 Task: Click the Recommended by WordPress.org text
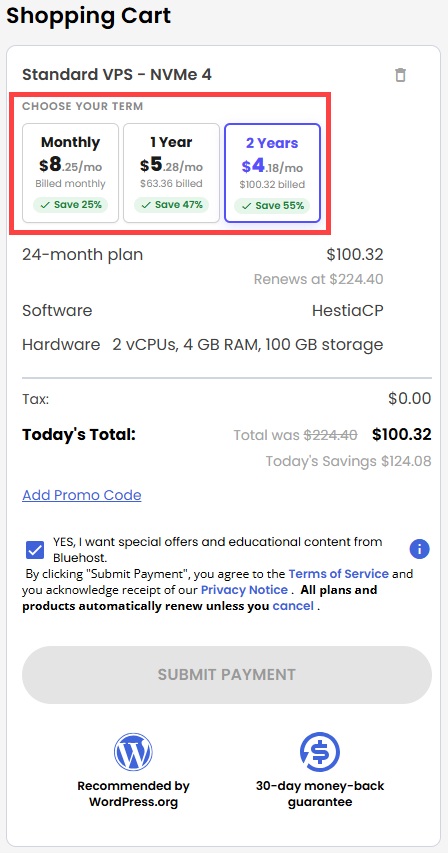(133, 794)
